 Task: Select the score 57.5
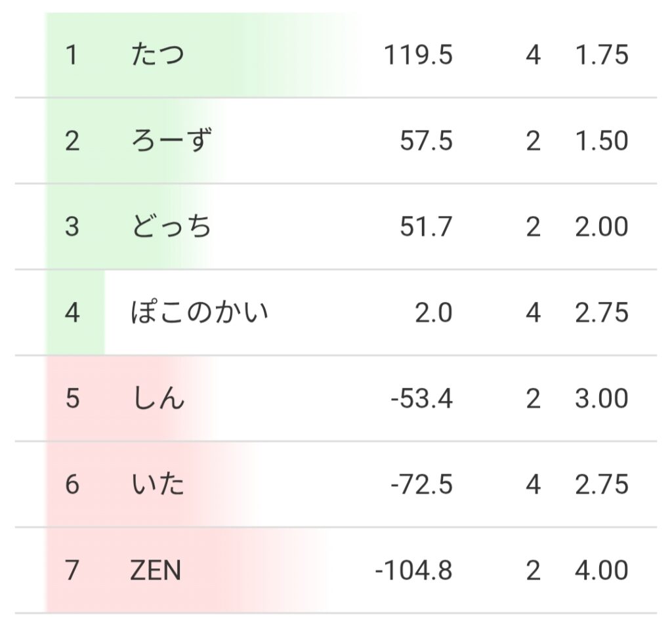pos(426,141)
